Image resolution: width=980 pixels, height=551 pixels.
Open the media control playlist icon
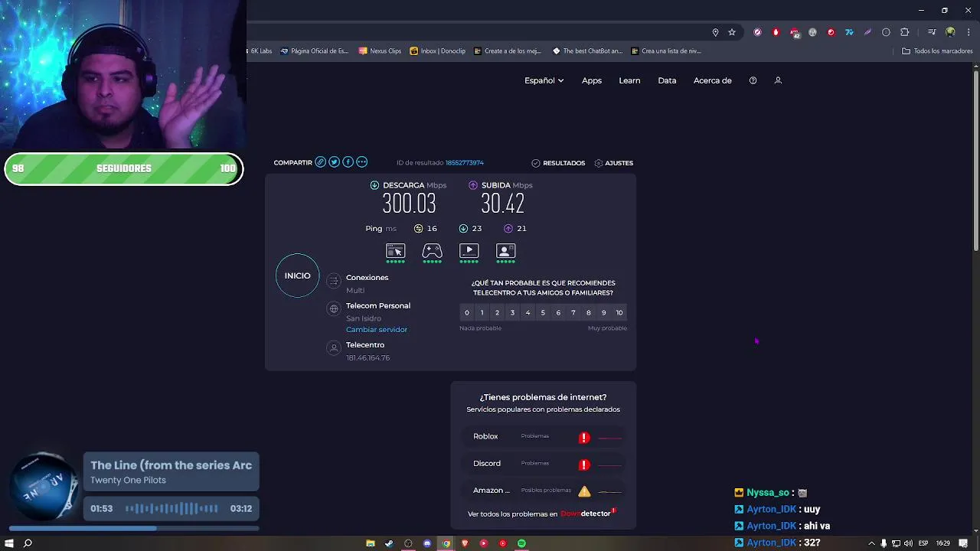(932, 32)
